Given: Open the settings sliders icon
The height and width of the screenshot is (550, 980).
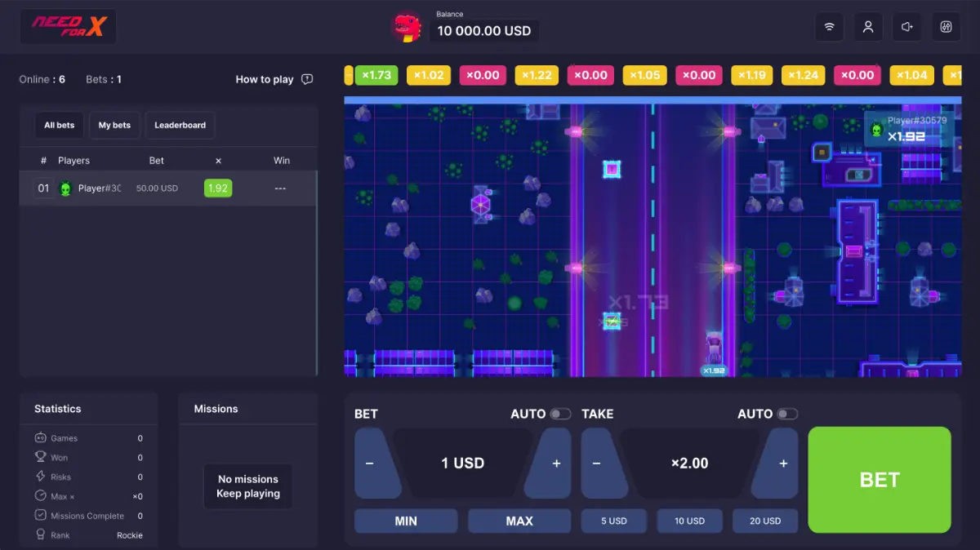Looking at the screenshot, I should pyautogui.click(x=947, y=27).
